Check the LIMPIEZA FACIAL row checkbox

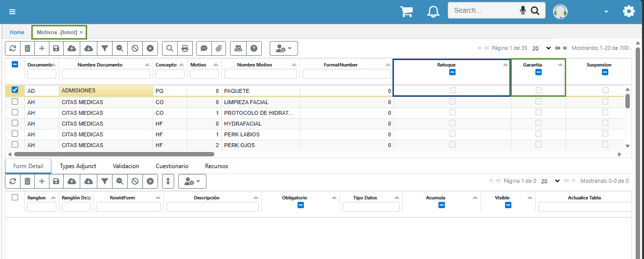click(15, 102)
